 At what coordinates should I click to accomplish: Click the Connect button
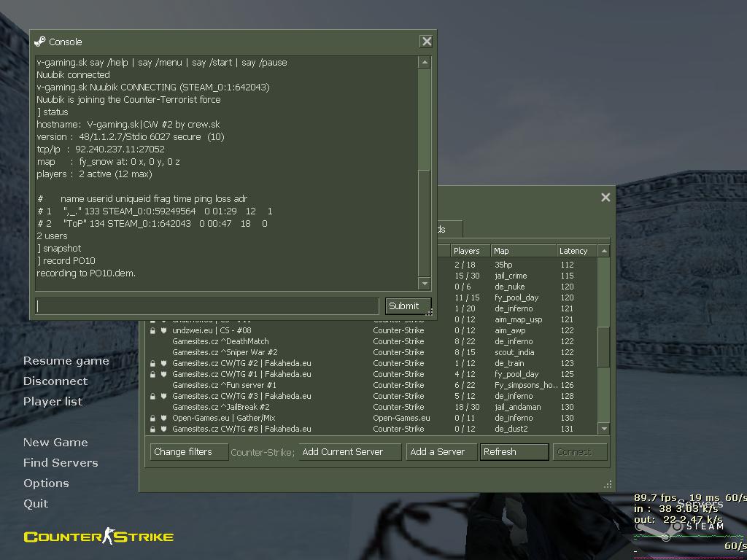(580, 452)
